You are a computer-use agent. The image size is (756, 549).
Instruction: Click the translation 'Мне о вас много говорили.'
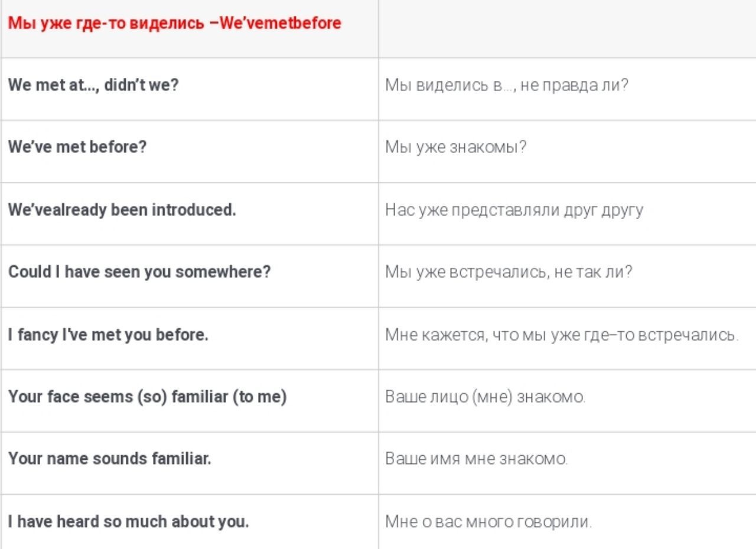pos(488,522)
